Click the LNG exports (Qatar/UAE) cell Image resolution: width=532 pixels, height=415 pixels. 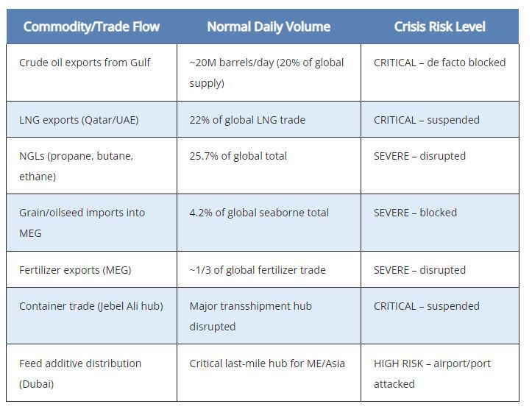pos(79,120)
